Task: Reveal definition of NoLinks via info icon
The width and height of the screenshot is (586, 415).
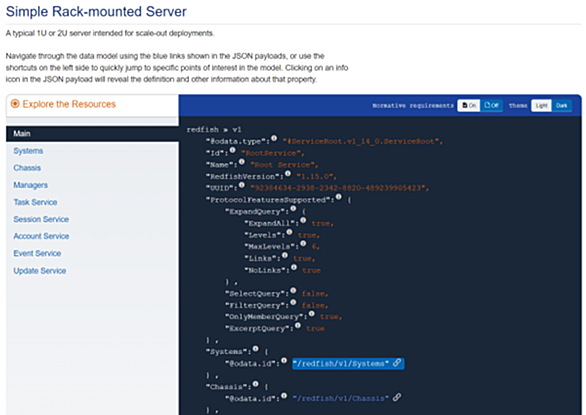Action: (294, 267)
